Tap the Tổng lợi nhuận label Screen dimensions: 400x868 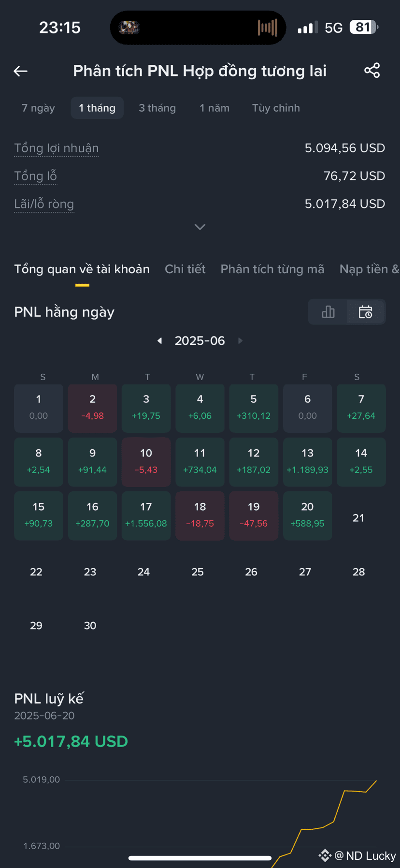tap(57, 148)
